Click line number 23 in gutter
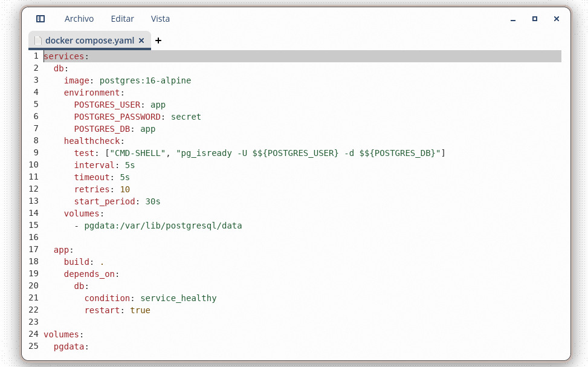 [34, 322]
